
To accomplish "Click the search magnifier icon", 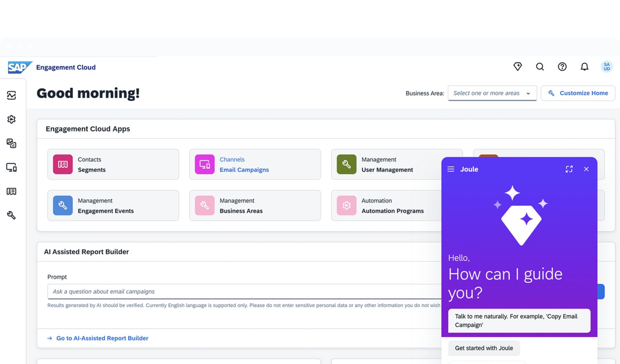I will point(540,67).
